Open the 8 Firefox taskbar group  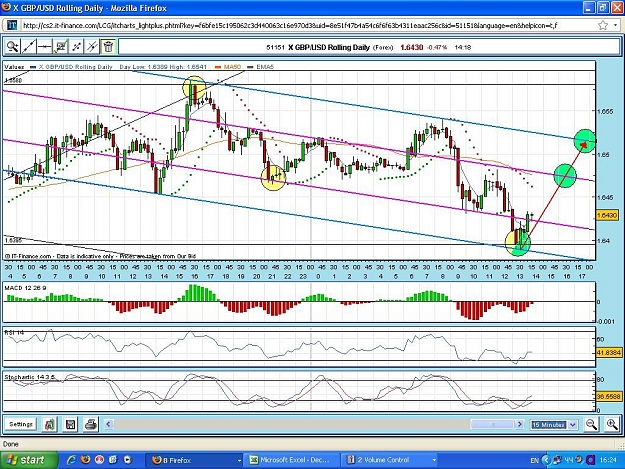click(x=194, y=460)
